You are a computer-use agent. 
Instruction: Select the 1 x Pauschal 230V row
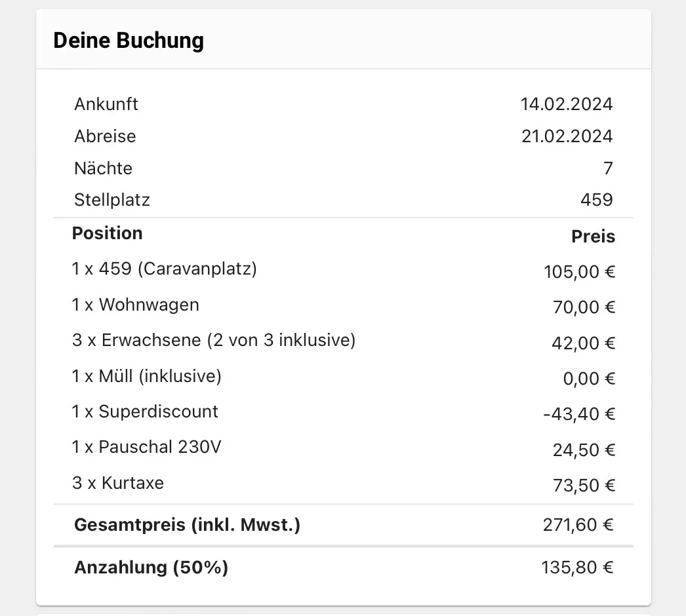click(x=344, y=448)
